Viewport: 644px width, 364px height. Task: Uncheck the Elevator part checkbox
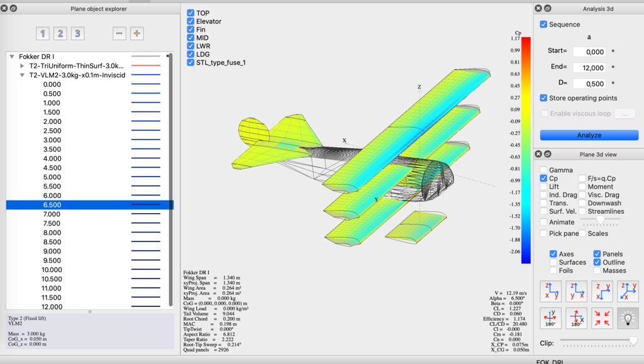(191, 21)
